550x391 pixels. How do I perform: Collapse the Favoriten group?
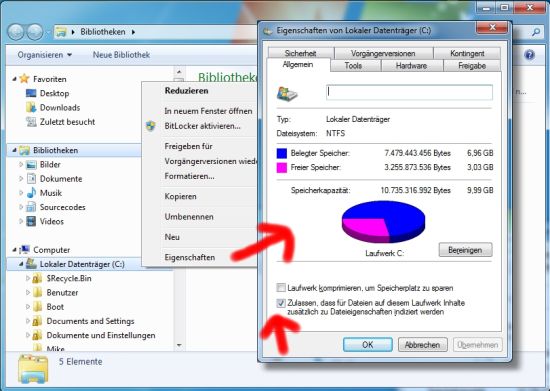14,79
